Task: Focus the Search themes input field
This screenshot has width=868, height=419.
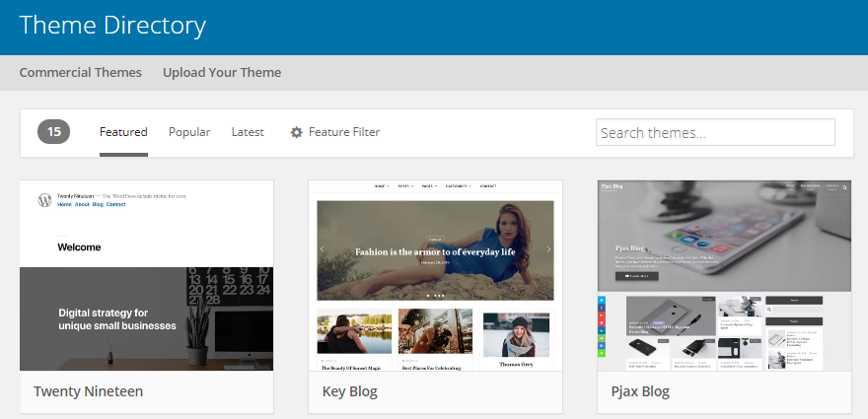Action: tap(715, 132)
